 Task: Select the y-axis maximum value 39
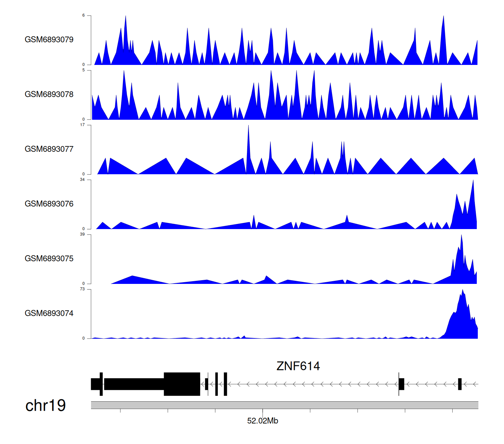pos(82,234)
